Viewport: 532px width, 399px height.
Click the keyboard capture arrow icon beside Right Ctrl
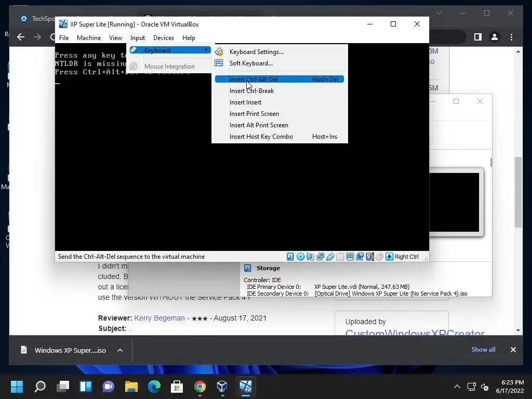pos(390,257)
